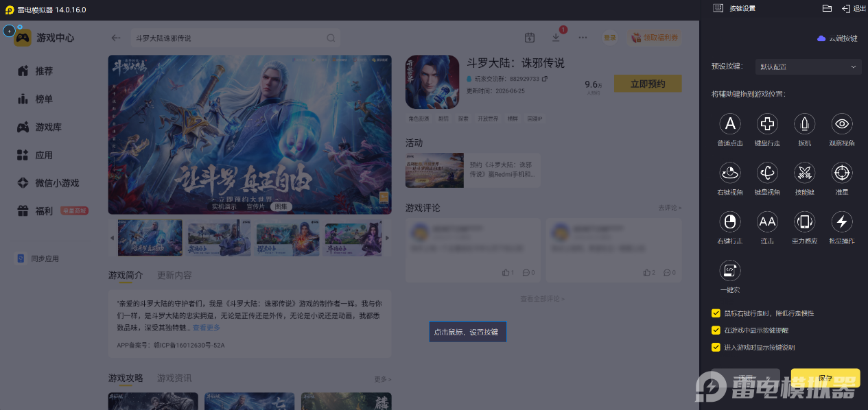Copy the 玩家交流群 group number icon
Image resolution: width=868 pixels, height=410 pixels.
tap(545, 79)
